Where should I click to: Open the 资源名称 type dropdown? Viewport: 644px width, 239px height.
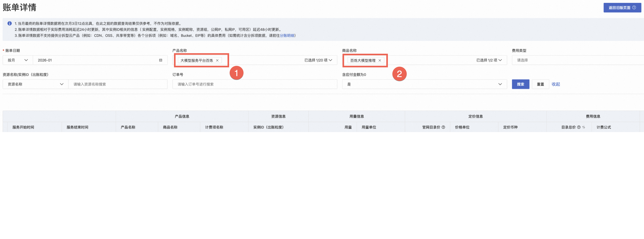pyautogui.click(x=36, y=84)
